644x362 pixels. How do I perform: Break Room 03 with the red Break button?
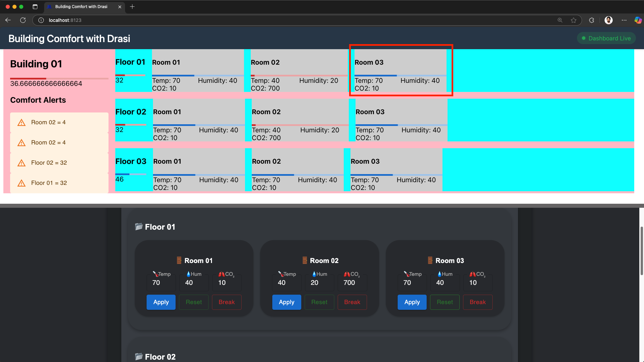(478, 302)
